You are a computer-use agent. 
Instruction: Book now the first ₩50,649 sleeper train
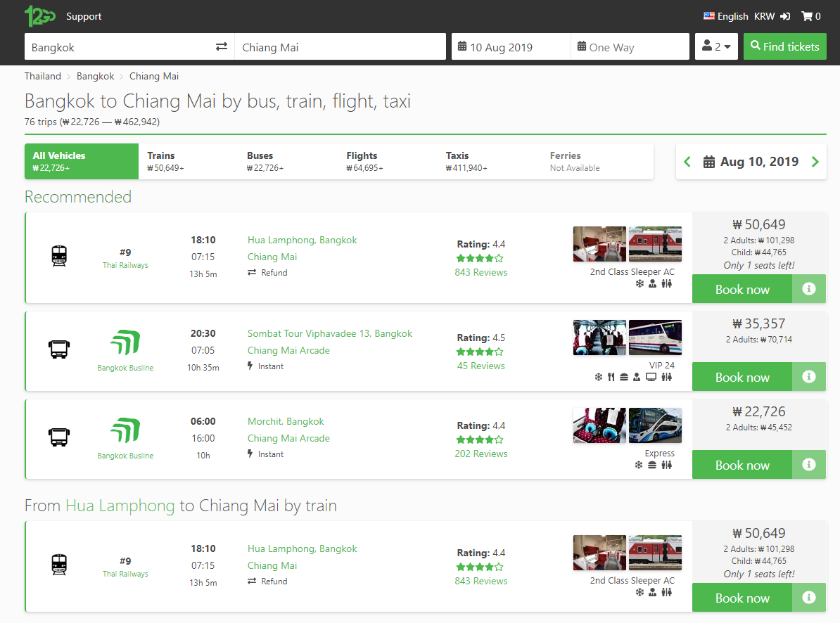742,289
